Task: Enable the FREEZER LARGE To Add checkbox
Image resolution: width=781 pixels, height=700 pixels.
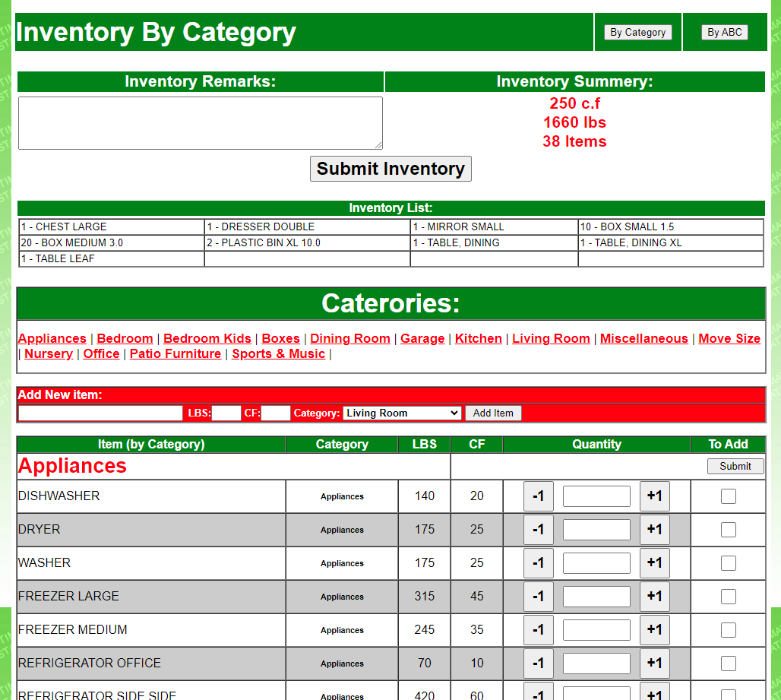Action: (729, 597)
